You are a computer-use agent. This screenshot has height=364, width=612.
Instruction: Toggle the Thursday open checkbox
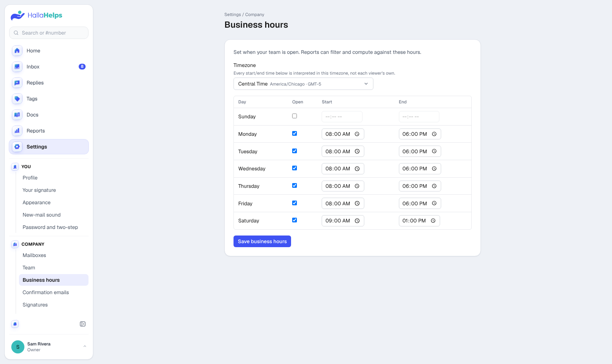[x=294, y=186]
